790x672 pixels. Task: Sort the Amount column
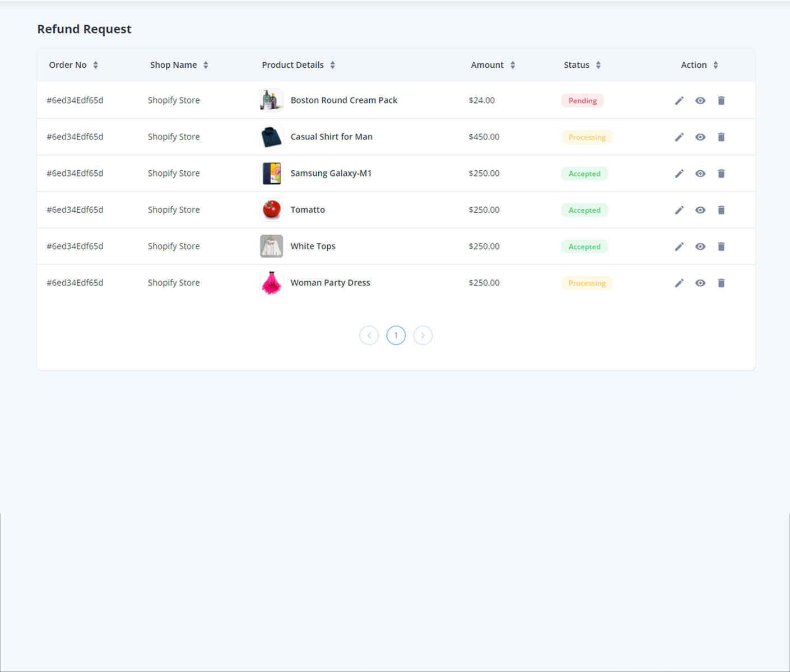512,65
